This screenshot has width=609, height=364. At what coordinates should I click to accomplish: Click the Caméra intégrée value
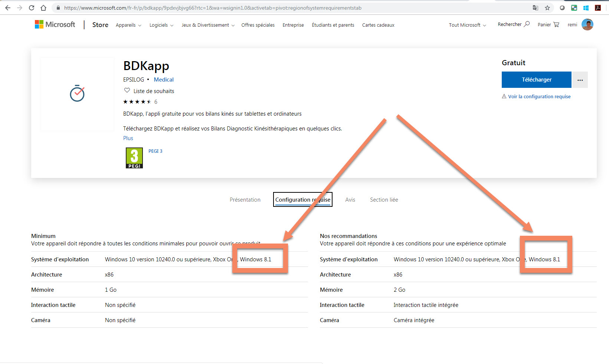coord(414,320)
